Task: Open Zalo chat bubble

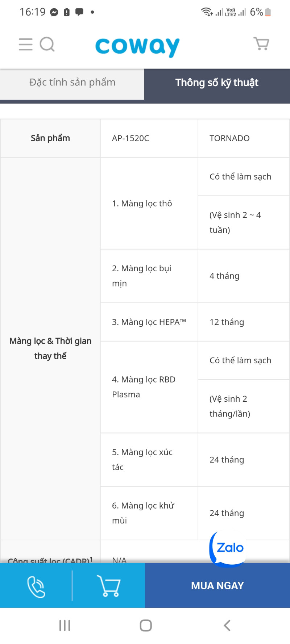Action: 229,548
